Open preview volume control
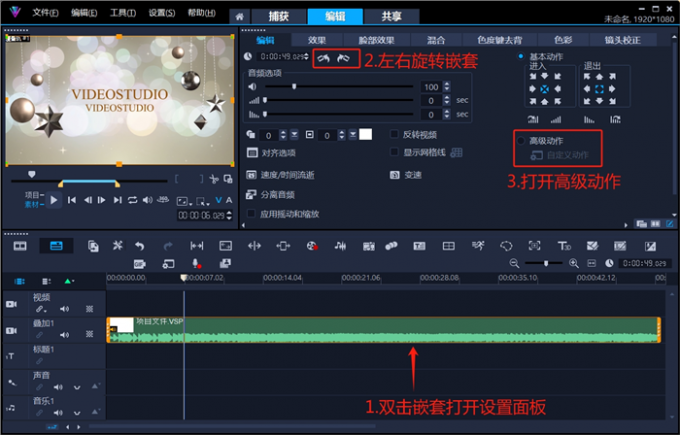 [x=147, y=200]
